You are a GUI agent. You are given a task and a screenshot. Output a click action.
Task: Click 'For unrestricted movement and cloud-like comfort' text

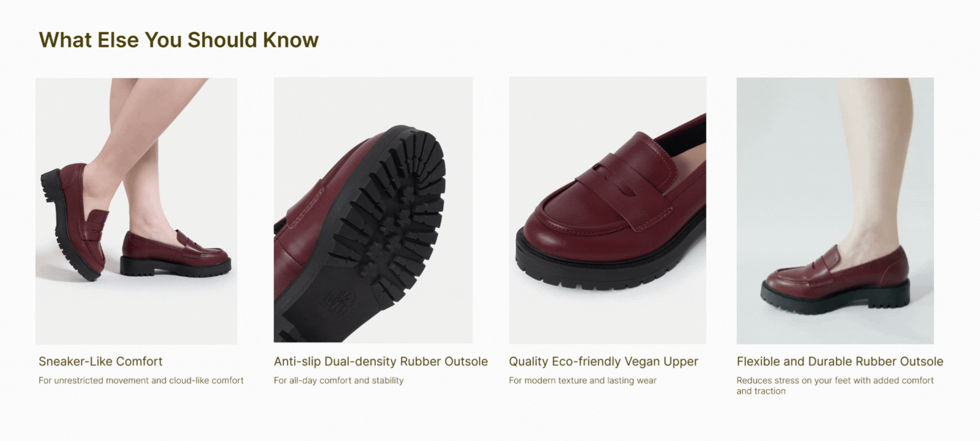tap(141, 381)
